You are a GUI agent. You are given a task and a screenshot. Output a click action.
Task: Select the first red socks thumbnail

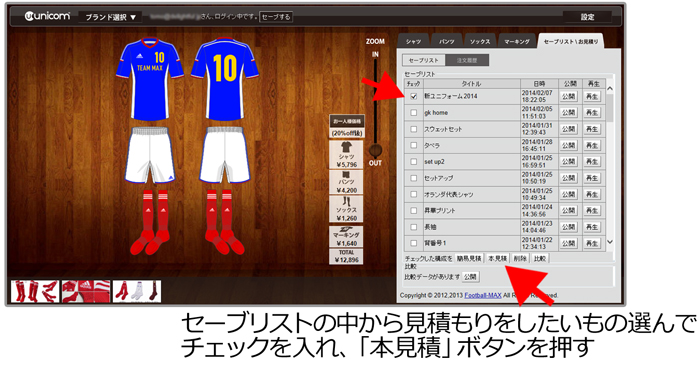[x=35, y=291]
